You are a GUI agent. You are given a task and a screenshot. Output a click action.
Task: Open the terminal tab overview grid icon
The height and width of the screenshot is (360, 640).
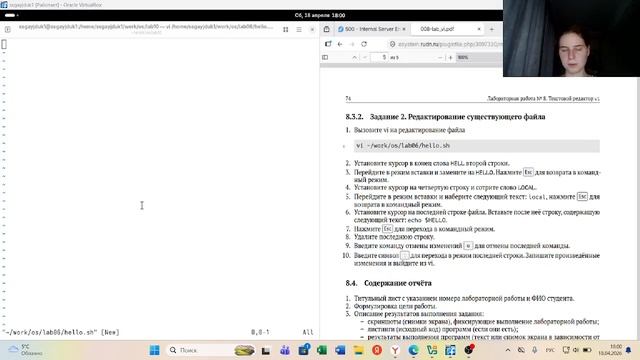285,29
